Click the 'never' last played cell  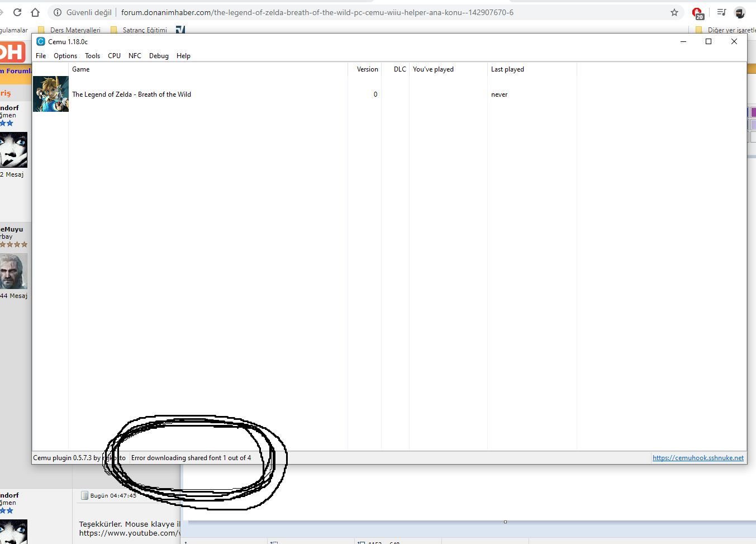pyautogui.click(x=500, y=94)
